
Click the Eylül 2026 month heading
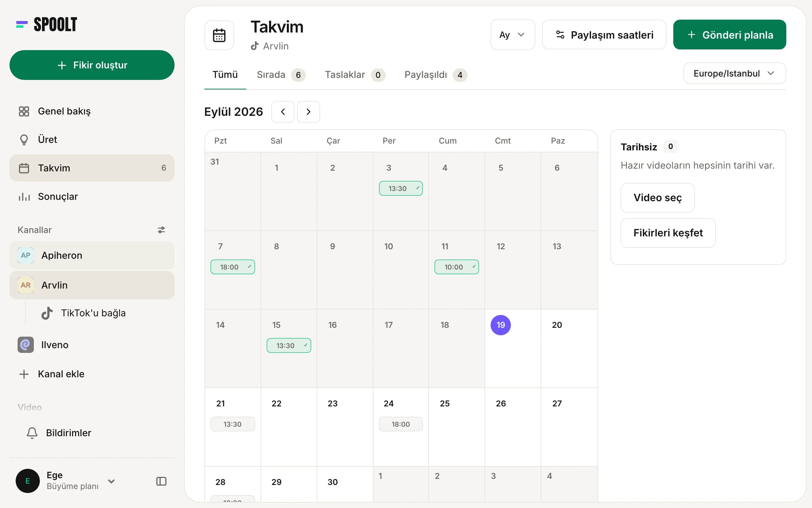pyautogui.click(x=233, y=112)
